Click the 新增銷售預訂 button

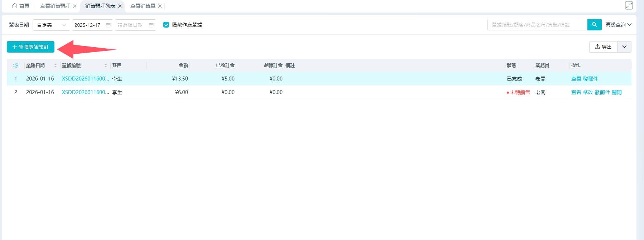30,47
